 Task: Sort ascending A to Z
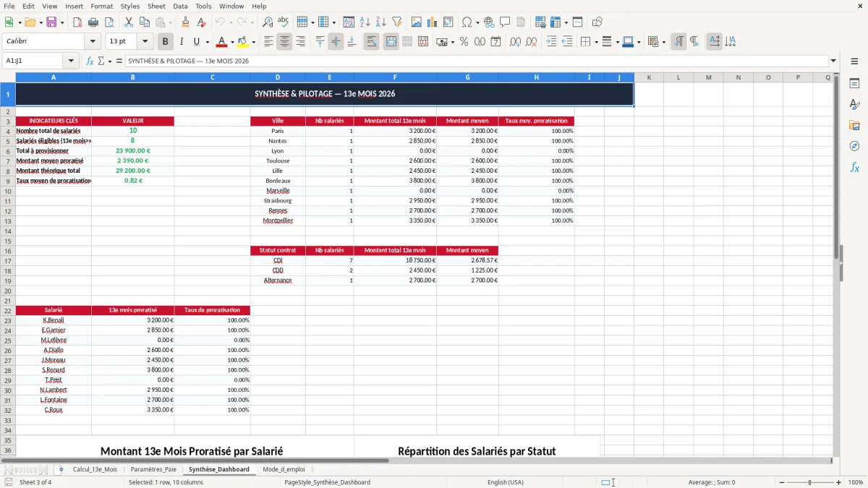[365, 22]
